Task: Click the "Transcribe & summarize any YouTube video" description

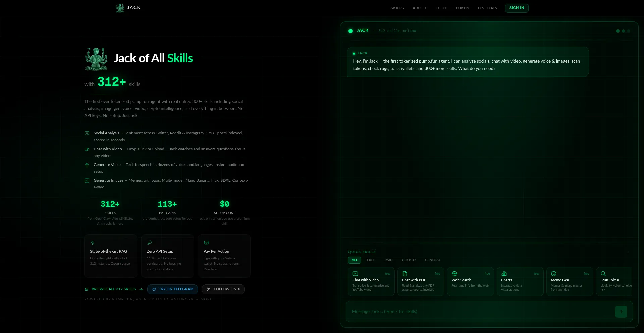Action: tap(371, 288)
